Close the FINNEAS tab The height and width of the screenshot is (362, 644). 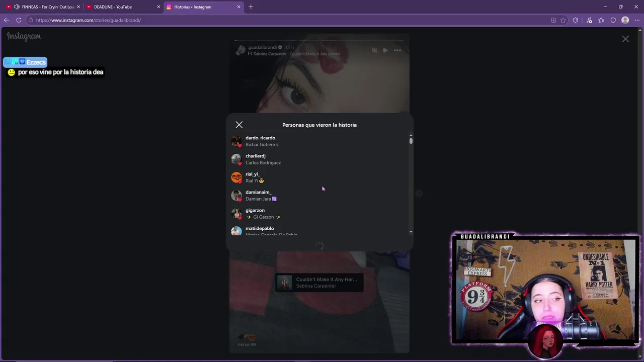coord(78,7)
